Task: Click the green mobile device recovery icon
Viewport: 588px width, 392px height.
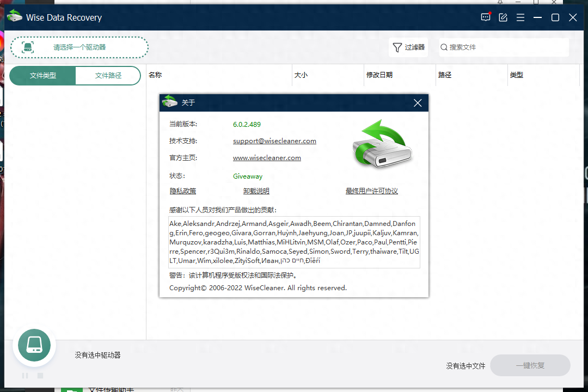Action: [x=34, y=345]
